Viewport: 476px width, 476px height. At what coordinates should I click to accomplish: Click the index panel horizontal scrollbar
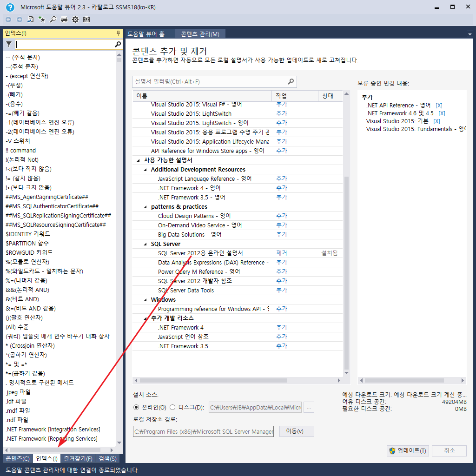pos(59,450)
